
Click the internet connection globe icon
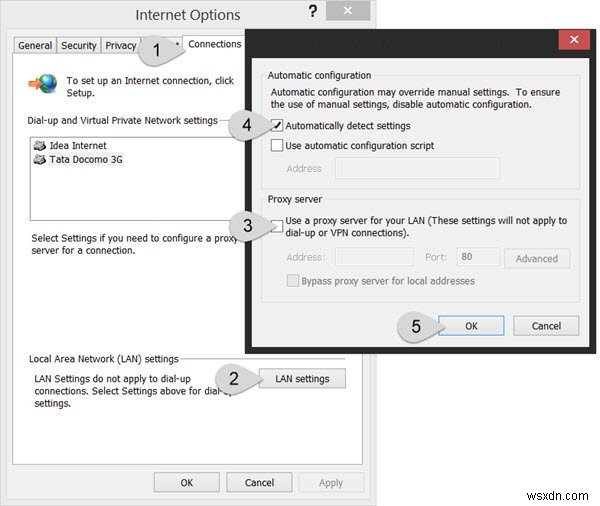point(43,83)
